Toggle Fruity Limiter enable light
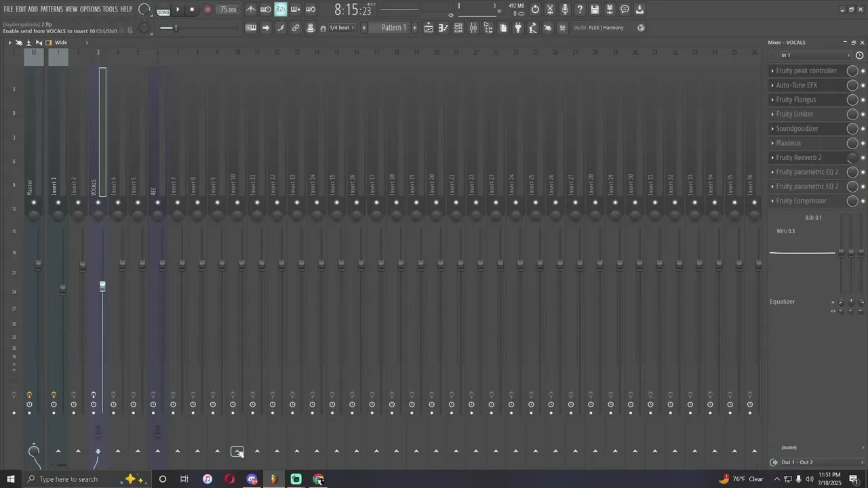Screen dimensions: 868x488 click(863, 115)
